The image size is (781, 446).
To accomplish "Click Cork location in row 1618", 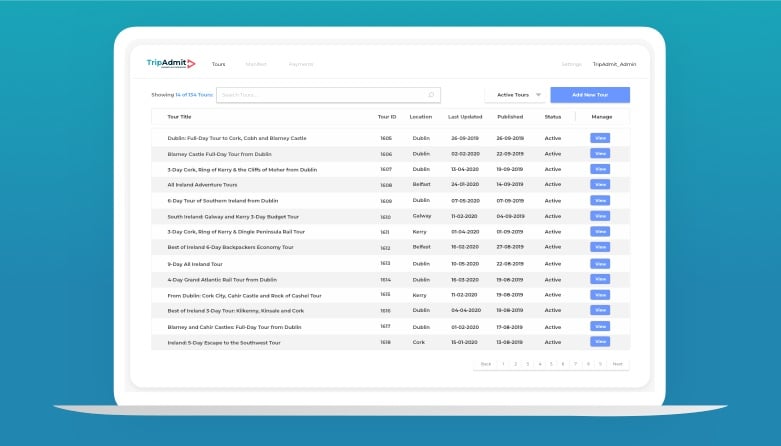I will click(x=419, y=342).
